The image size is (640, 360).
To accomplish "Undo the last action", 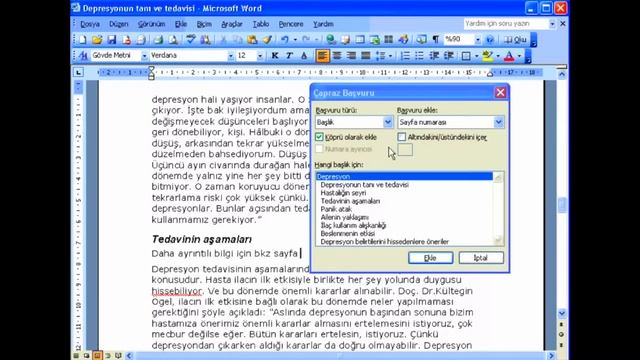I will 284,40.
